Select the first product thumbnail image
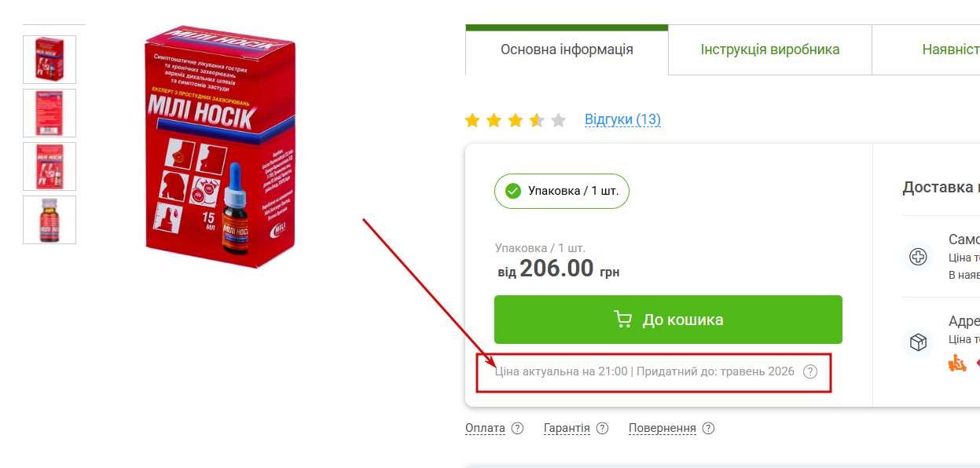Image resolution: width=980 pixels, height=468 pixels. (50, 60)
